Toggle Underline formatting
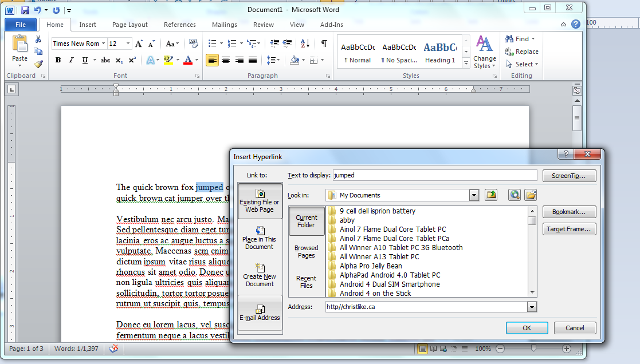This screenshot has height=364, width=640. [x=85, y=60]
